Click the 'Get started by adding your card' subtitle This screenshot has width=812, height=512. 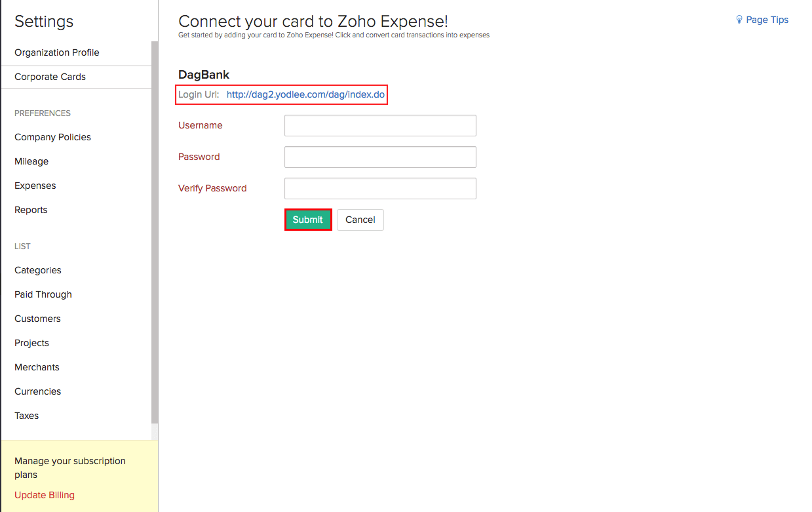pos(334,35)
